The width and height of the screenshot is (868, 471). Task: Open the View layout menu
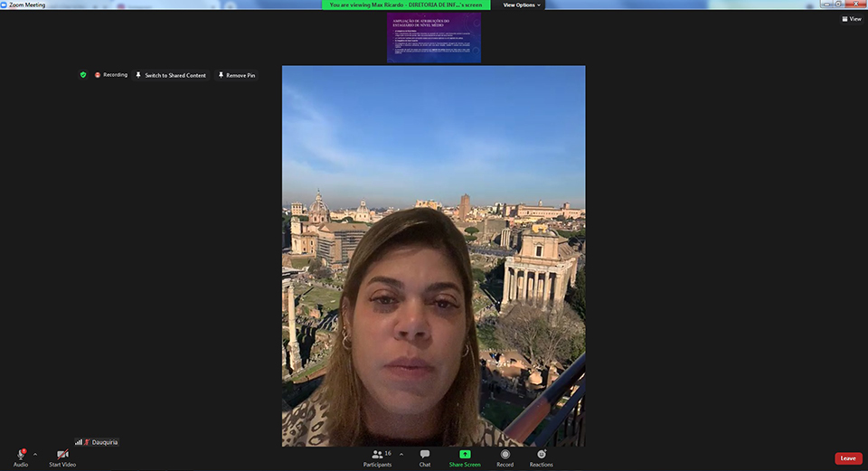click(851, 18)
